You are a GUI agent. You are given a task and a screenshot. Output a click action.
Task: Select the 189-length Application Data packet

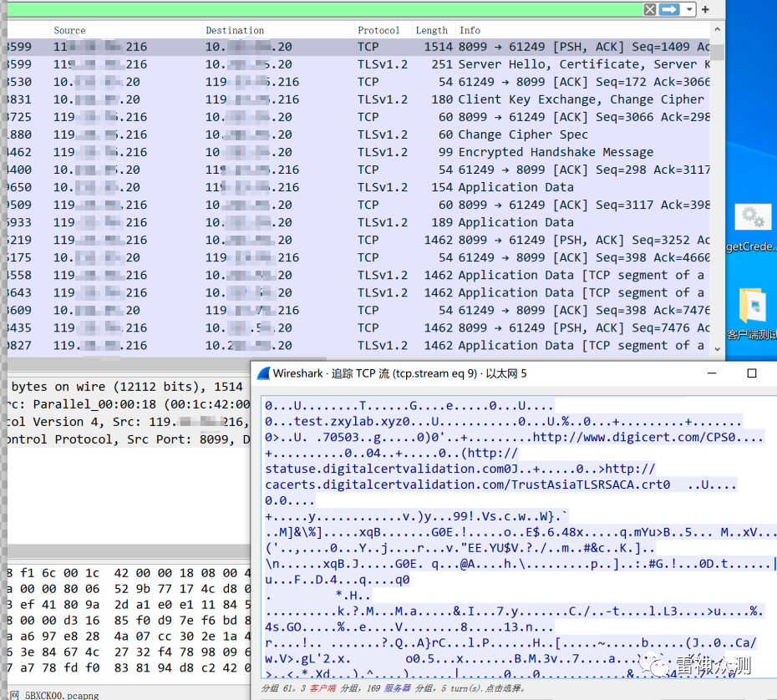tap(358, 222)
